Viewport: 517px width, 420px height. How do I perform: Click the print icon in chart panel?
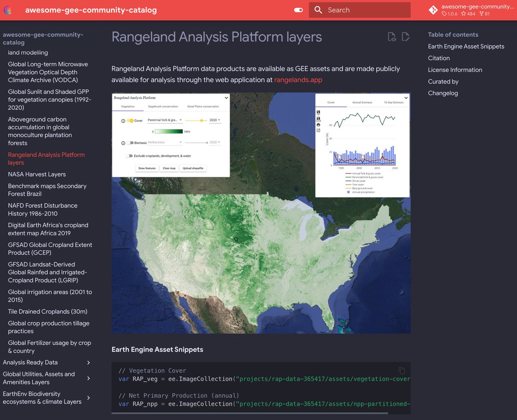(318, 125)
